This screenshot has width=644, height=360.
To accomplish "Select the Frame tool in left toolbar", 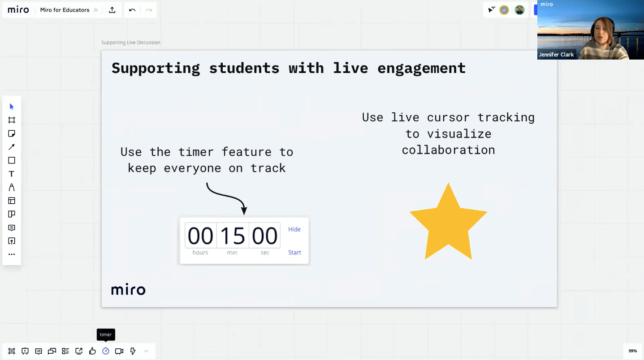I will click(x=12, y=120).
